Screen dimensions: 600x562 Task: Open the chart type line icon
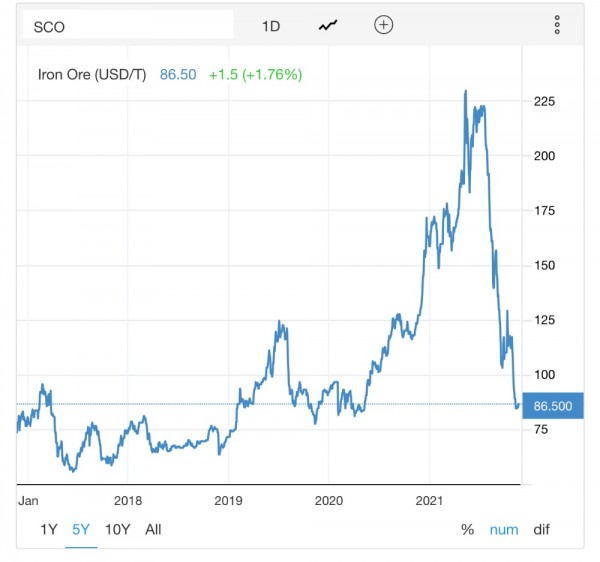[x=328, y=26]
